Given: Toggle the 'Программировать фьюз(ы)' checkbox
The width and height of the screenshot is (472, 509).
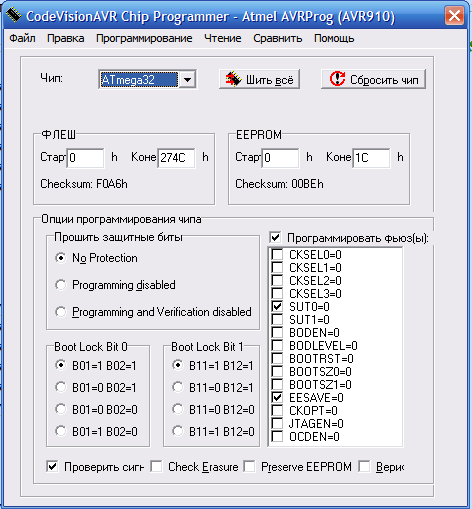Looking at the screenshot, I should pos(275,238).
